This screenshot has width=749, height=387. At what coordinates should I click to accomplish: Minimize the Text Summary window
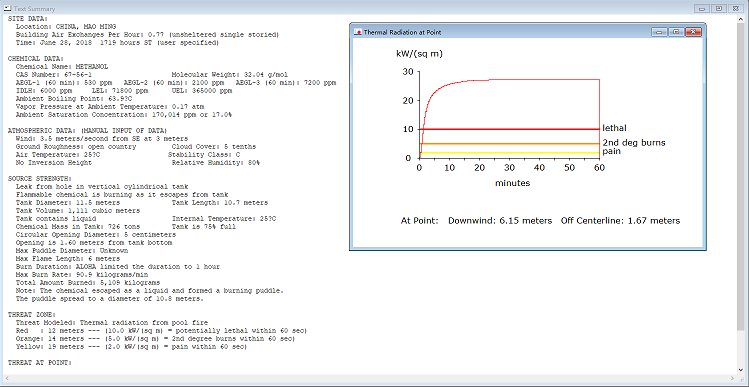tap(702, 9)
